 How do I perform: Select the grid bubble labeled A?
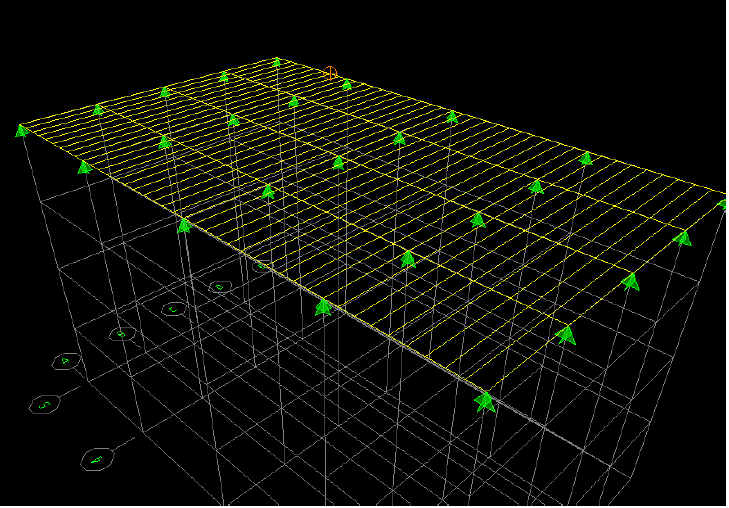point(66,361)
